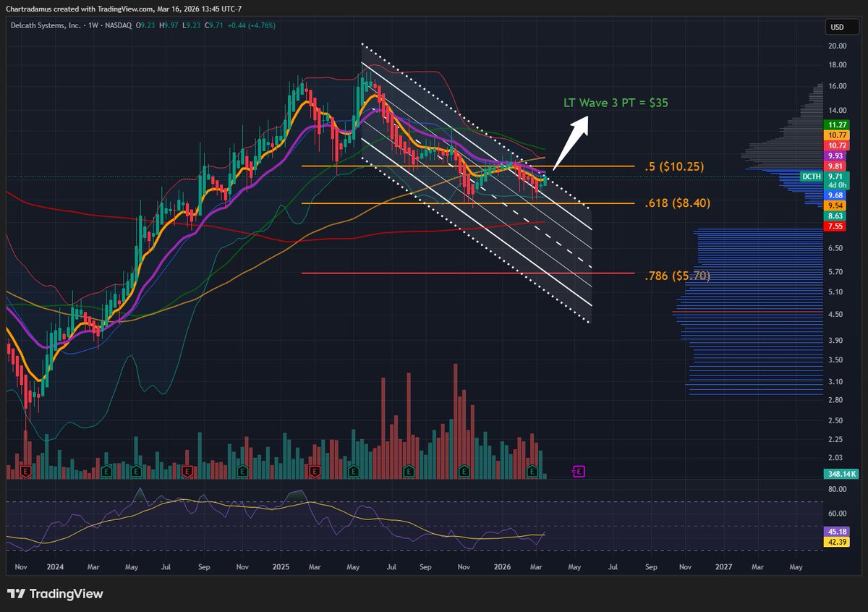Click the 4.50 price scale value
Screen dimensions: 868x612
836,314
